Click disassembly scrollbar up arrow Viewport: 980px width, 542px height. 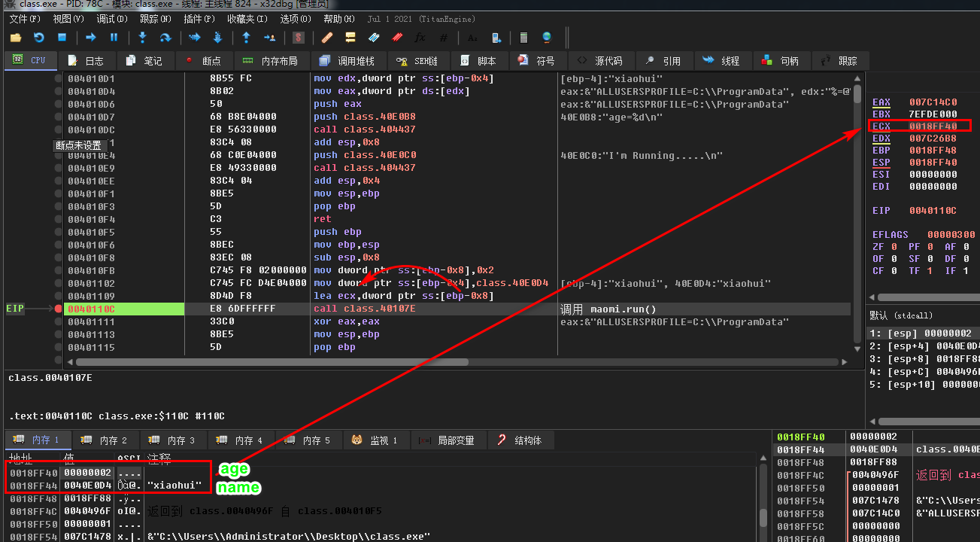click(x=857, y=78)
